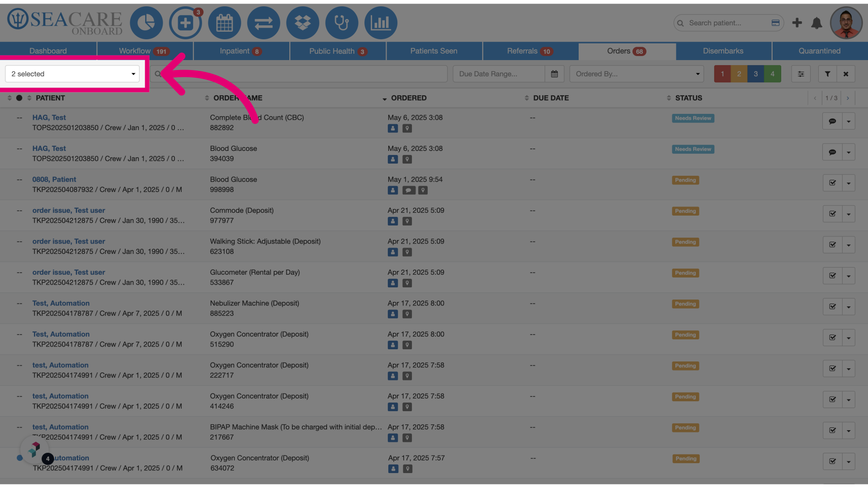Screen dimensions: 868x488
Task: Switch to the Workflow tab
Action: [145, 51]
